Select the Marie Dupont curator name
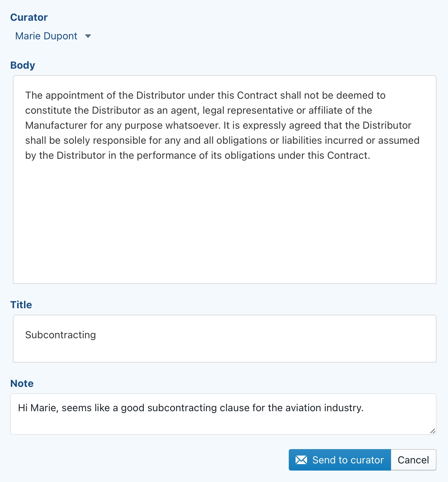448x482 pixels. (46, 36)
